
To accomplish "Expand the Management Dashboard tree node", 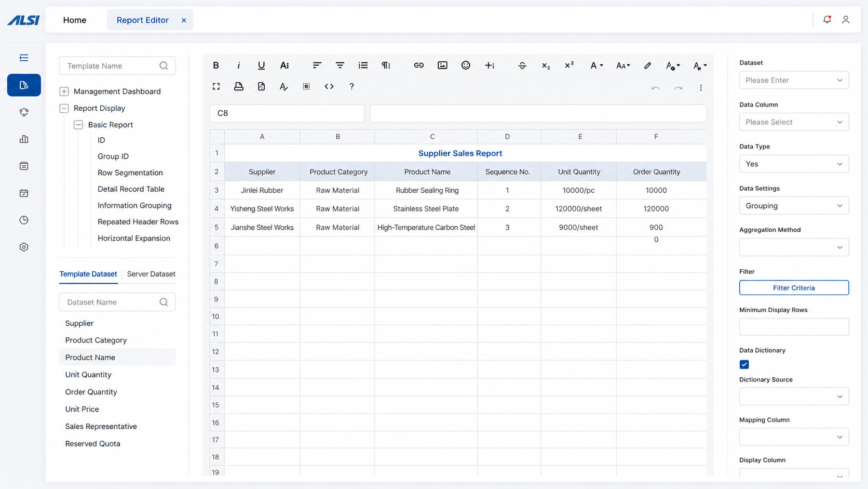I will coord(64,91).
